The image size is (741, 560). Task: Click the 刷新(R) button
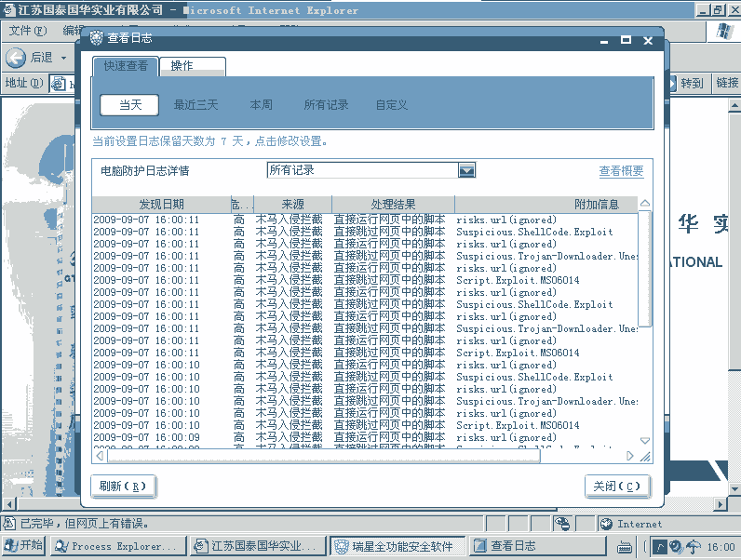(123, 487)
